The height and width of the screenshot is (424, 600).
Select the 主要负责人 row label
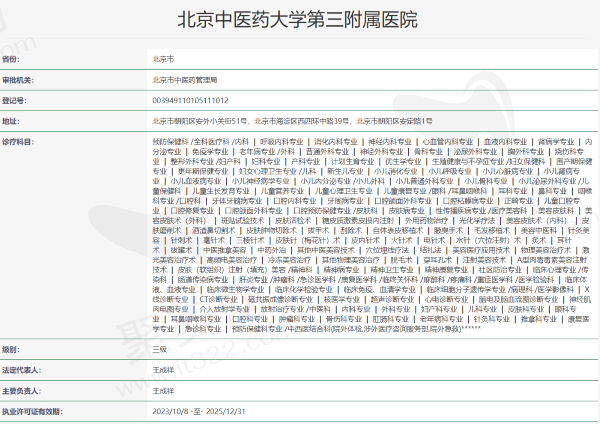click(21, 391)
